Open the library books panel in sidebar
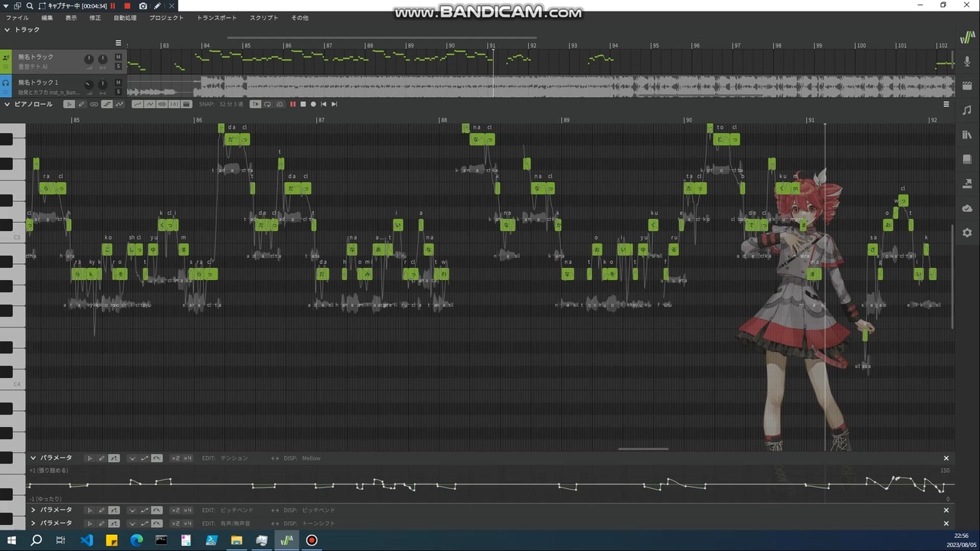Viewport: 980px width, 551px height. 967,135
